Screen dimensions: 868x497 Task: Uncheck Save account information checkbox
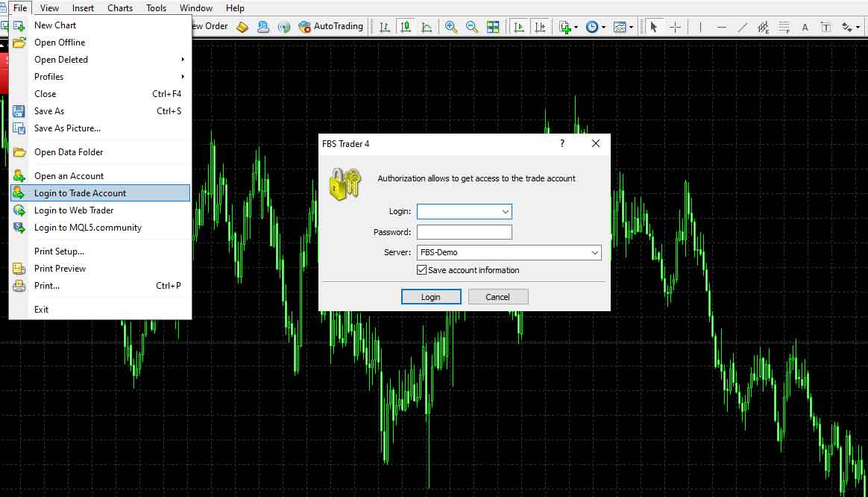click(x=422, y=270)
